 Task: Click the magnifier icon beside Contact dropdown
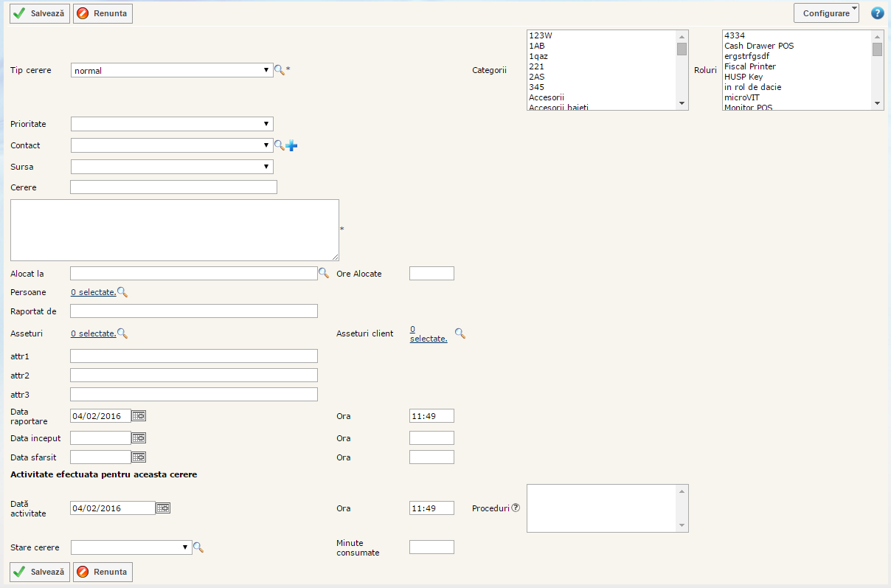pyautogui.click(x=279, y=146)
